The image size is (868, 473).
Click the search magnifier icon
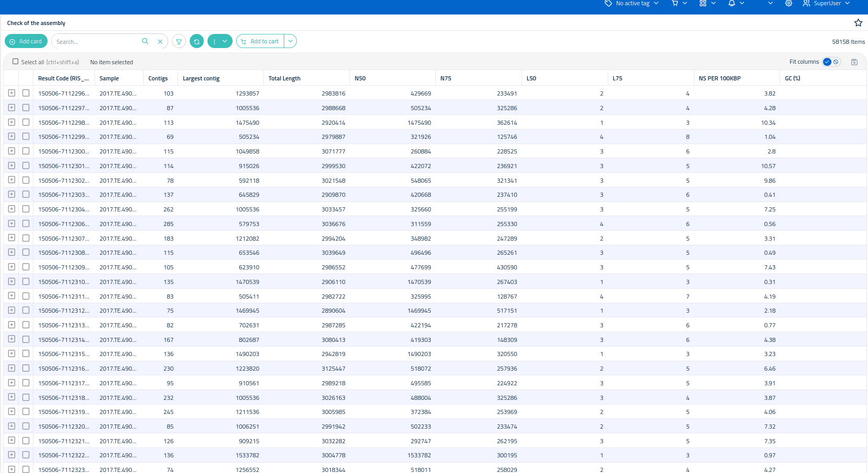[145, 41]
